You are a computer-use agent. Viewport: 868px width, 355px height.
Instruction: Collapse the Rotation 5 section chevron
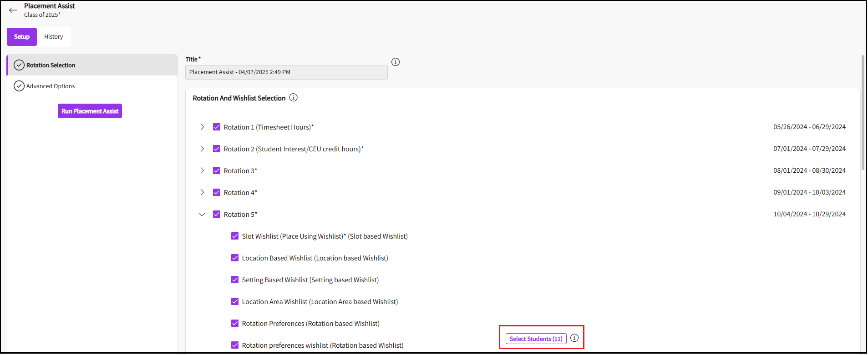[202, 215]
